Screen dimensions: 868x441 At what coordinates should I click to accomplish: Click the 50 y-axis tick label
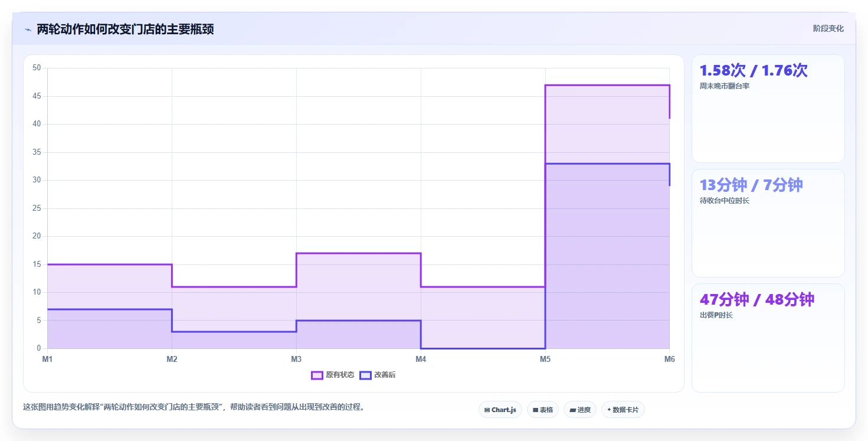pos(37,68)
